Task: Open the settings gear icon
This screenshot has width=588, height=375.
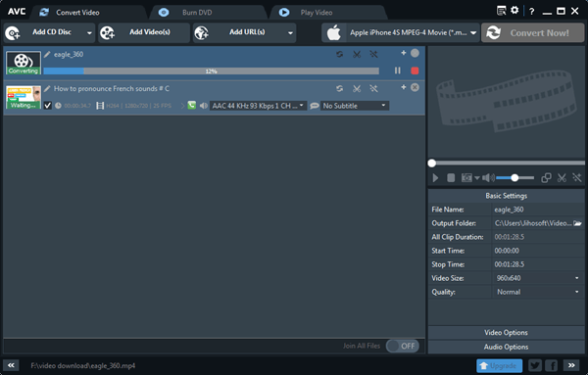Action: pos(514,10)
